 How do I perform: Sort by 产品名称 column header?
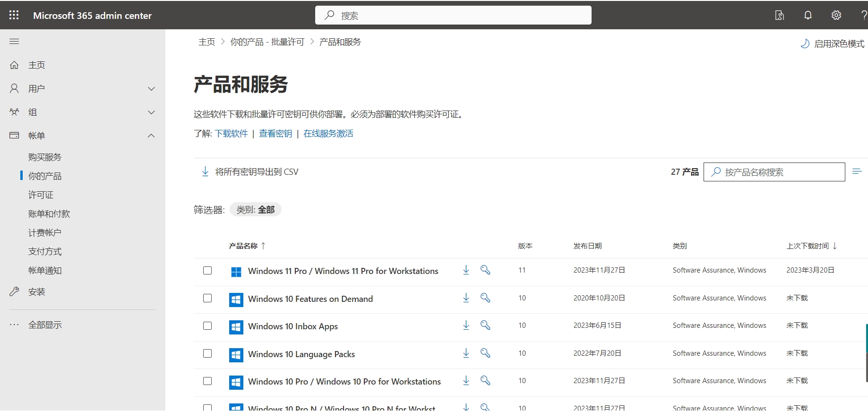click(247, 246)
